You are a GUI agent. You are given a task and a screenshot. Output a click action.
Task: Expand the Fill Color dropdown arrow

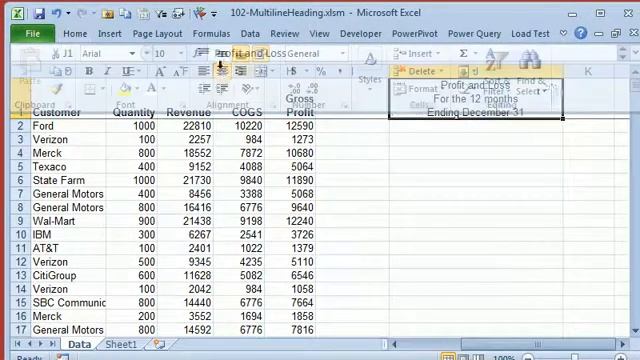pyautogui.click(x=137, y=88)
